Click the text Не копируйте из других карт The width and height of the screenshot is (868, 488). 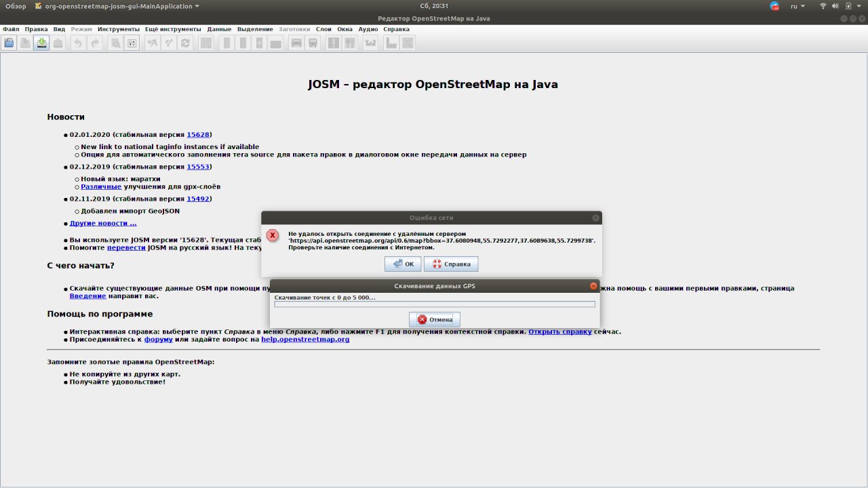125,373
